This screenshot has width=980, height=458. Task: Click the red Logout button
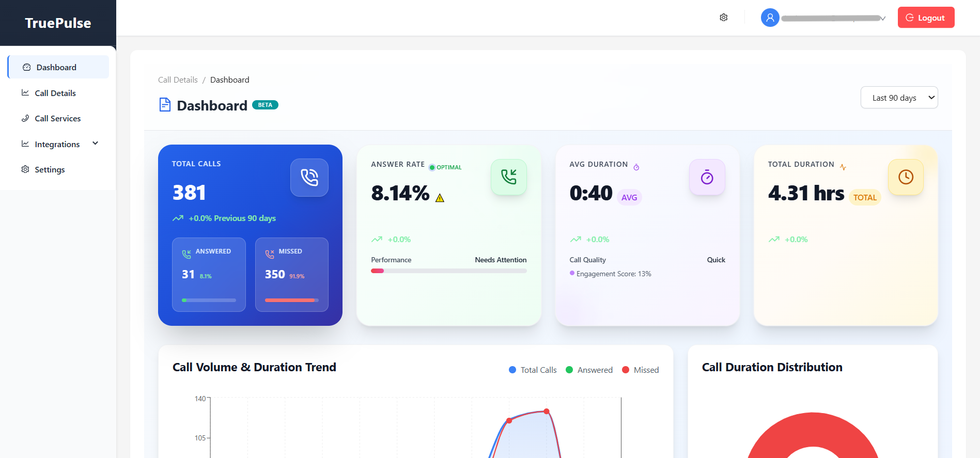click(926, 18)
